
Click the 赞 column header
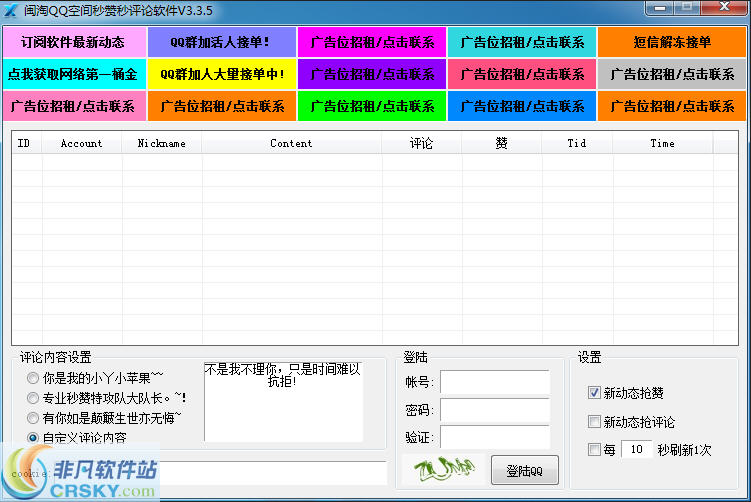501,143
